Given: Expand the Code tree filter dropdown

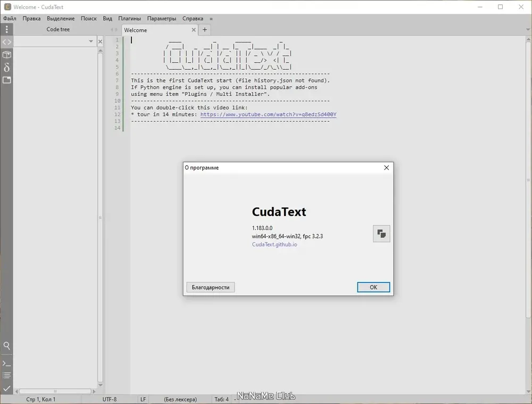Looking at the screenshot, I should (x=91, y=42).
